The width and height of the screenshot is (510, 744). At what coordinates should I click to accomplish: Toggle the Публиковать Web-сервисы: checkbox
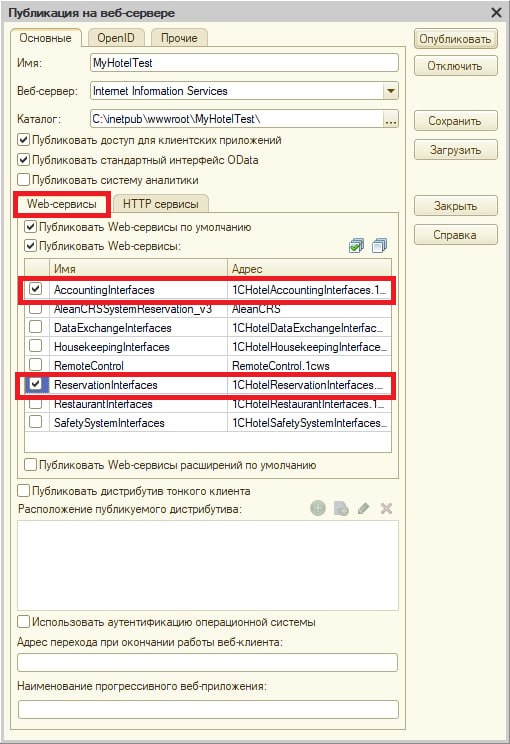click(x=30, y=246)
